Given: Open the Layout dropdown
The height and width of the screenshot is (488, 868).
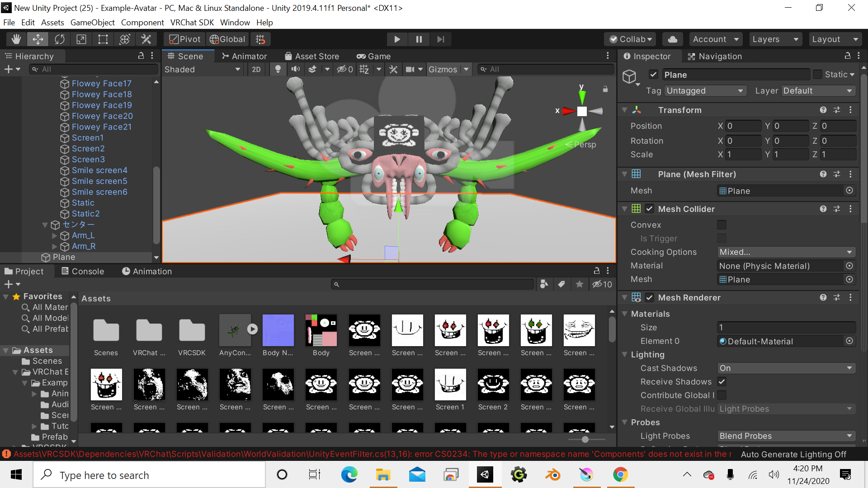Looking at the screenshot, I should tap(835, 39).
